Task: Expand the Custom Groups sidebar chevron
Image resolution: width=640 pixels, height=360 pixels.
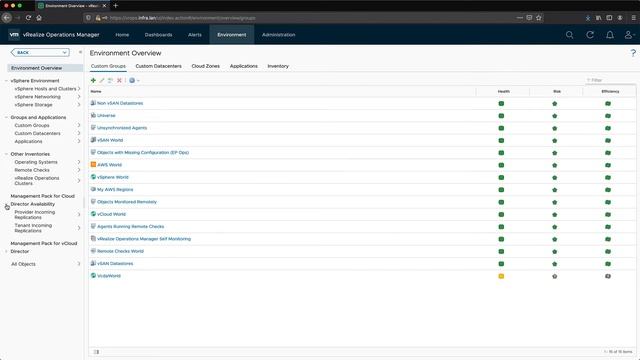Action: pos(79,125)
